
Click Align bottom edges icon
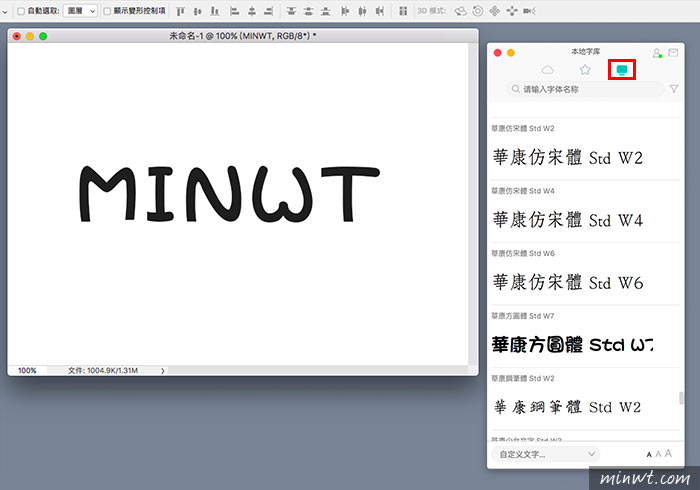coord(215,11)
